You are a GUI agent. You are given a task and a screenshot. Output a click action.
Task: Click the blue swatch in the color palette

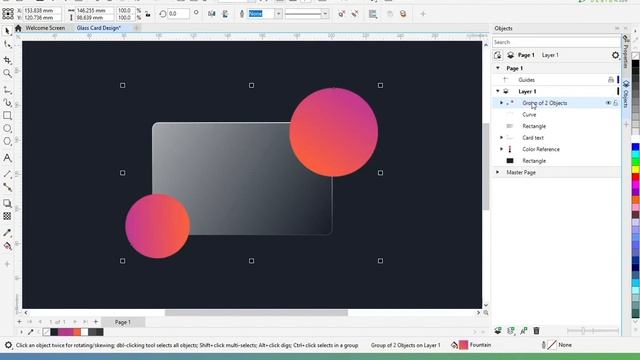pos(636,147)
